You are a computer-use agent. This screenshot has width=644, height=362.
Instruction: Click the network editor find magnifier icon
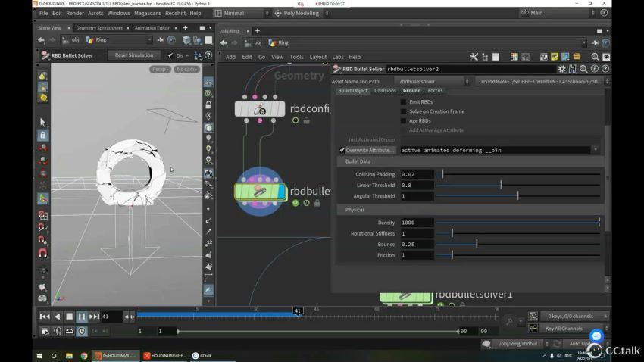[595, 57]
